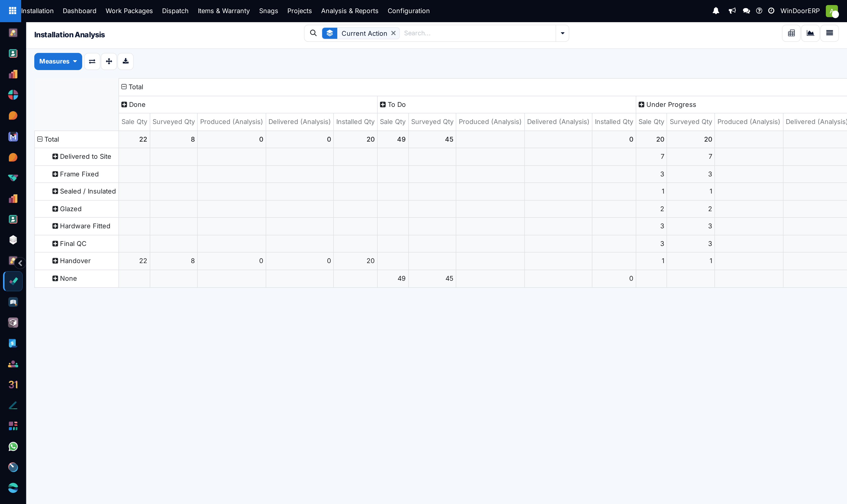Open the dashboard tiles sidebar app
The height and width of the screenshot is (504, 847).
pos(13,426)
